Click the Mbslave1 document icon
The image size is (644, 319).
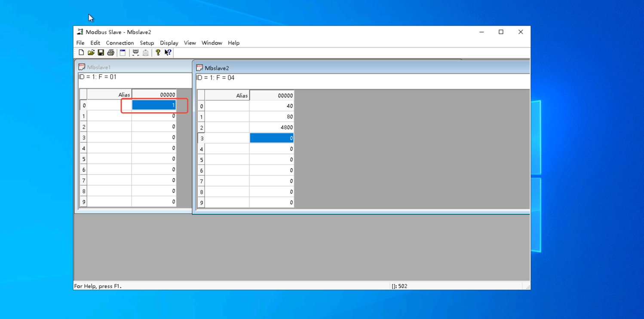tap(82, 67)
